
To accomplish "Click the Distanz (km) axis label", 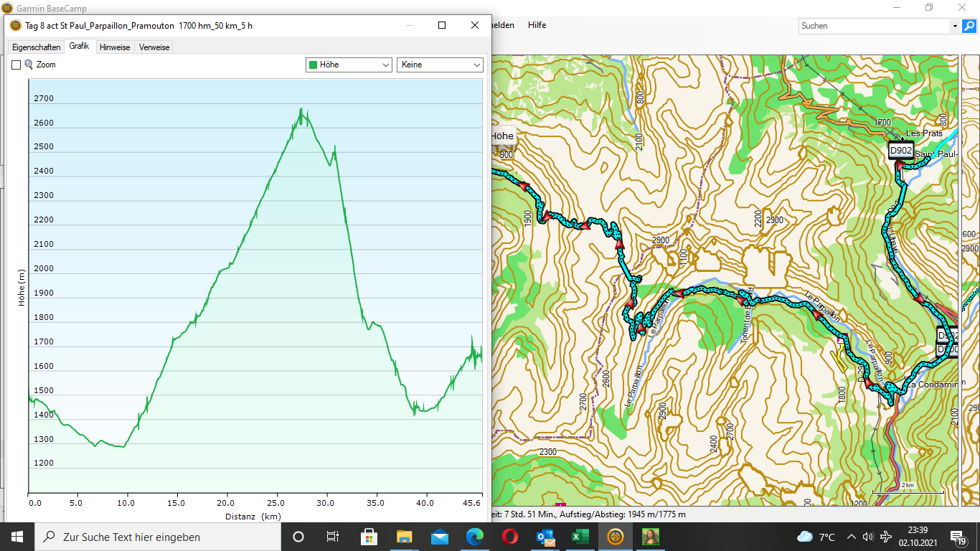I will (x=253, y=517).
